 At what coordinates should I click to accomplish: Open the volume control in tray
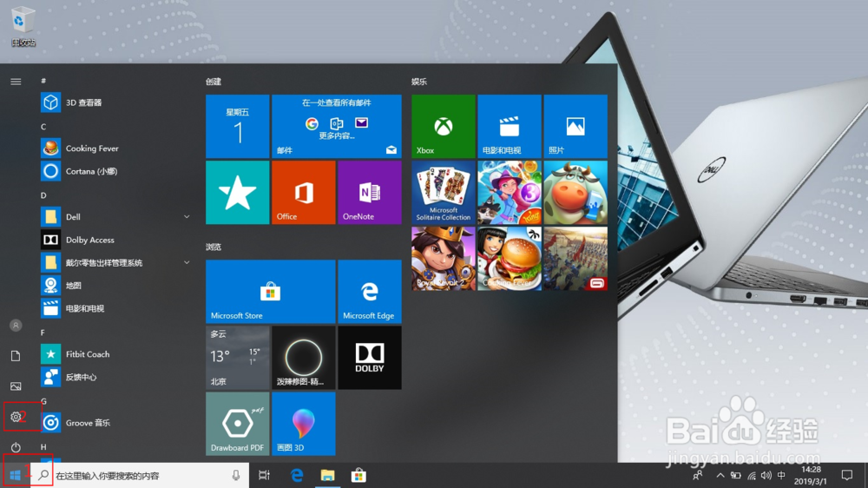point(766,475)
